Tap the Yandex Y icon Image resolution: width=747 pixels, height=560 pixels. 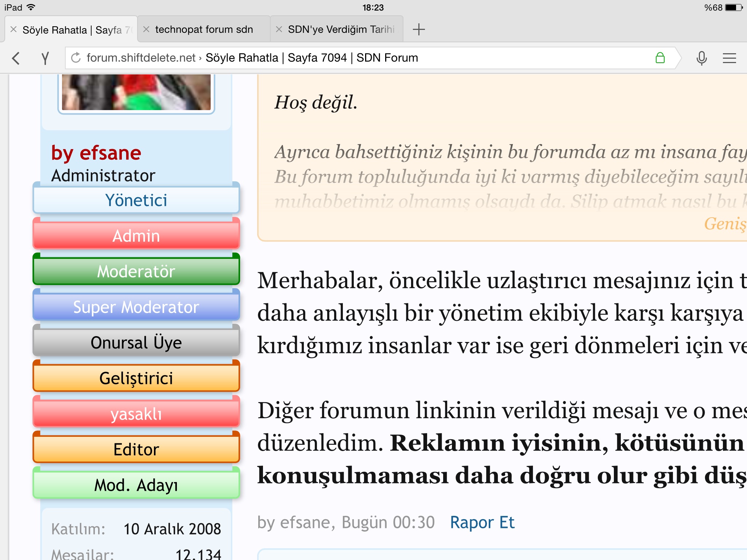[45, 58]
